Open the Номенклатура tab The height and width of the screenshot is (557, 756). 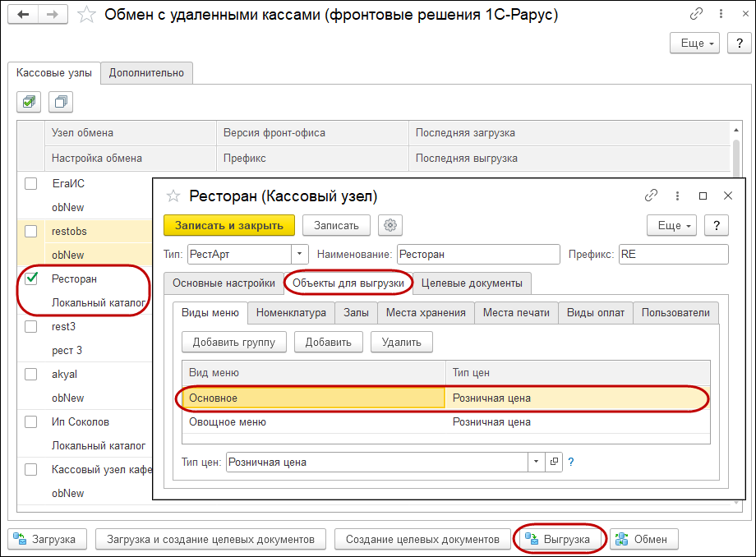291,313
